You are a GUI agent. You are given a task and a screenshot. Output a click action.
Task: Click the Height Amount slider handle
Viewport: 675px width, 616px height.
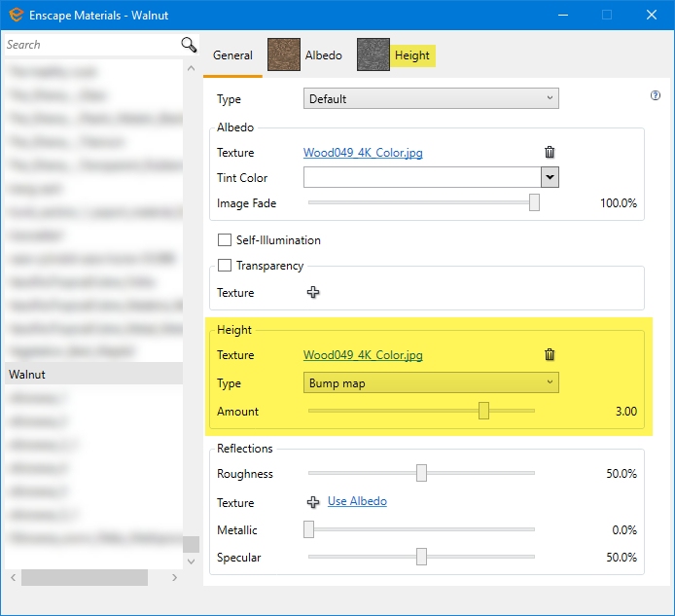pos(483,411)
